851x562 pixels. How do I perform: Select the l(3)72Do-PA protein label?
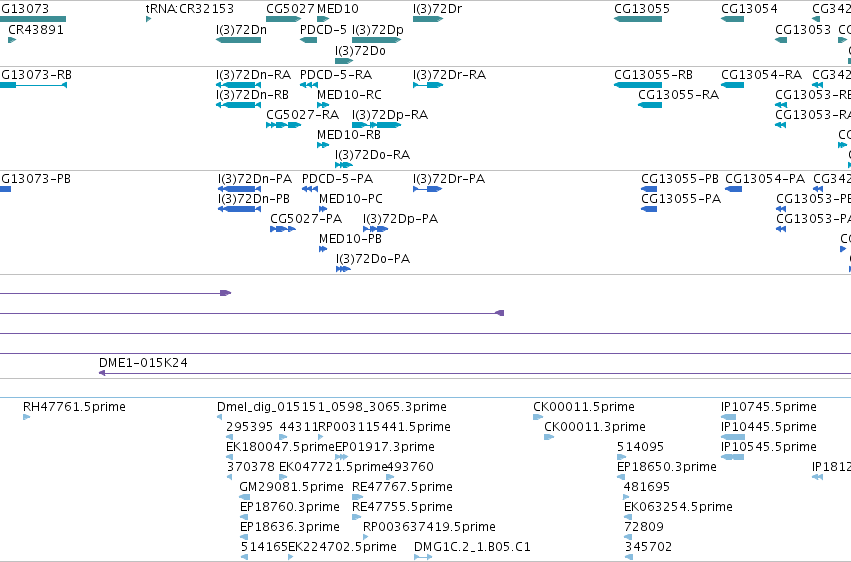point(373,259)
